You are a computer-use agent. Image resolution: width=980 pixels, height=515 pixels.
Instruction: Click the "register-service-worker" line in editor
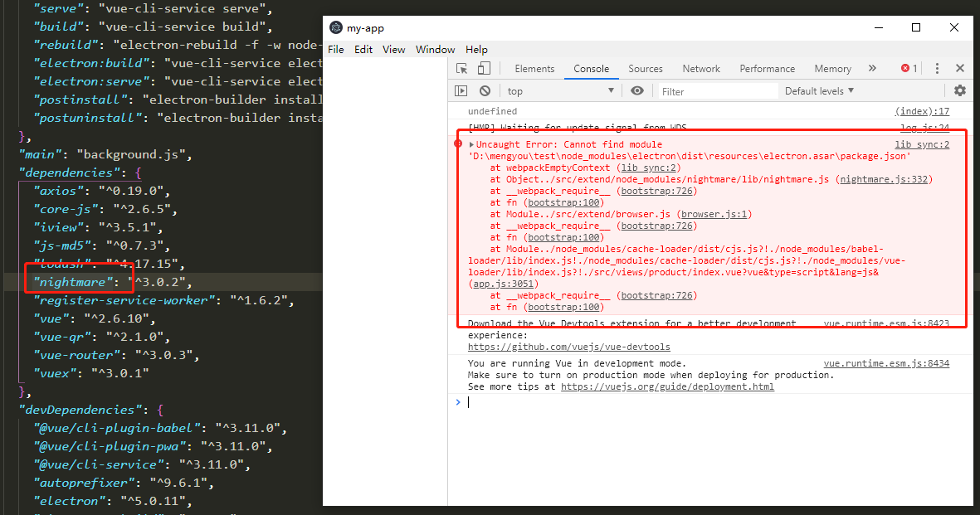(163, 300)
